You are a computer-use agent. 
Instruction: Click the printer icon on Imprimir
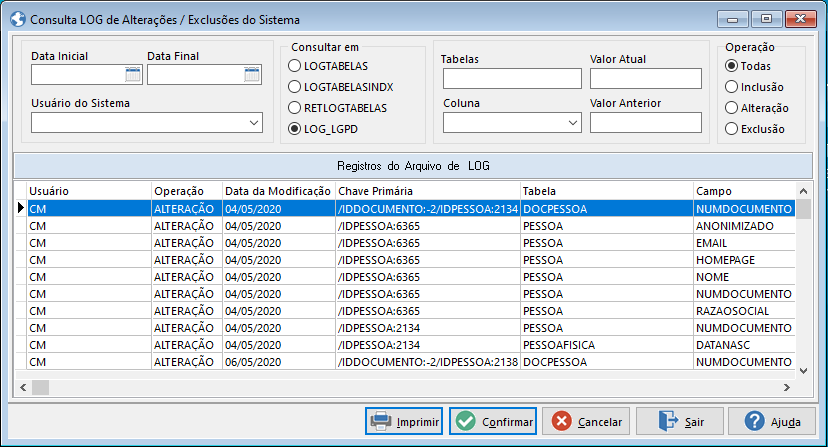(x=380, y=421)
